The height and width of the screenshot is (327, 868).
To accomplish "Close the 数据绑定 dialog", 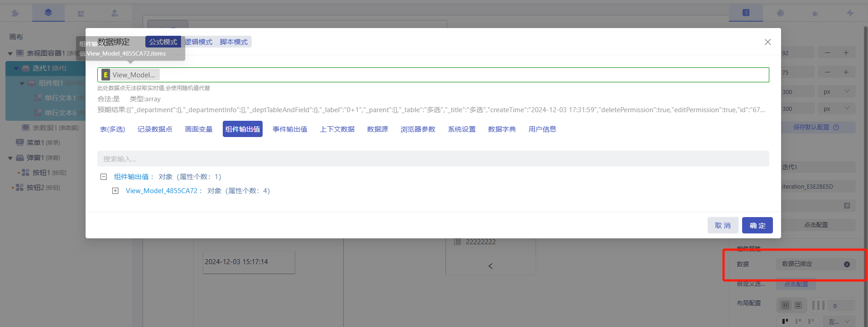I will 767,42.
